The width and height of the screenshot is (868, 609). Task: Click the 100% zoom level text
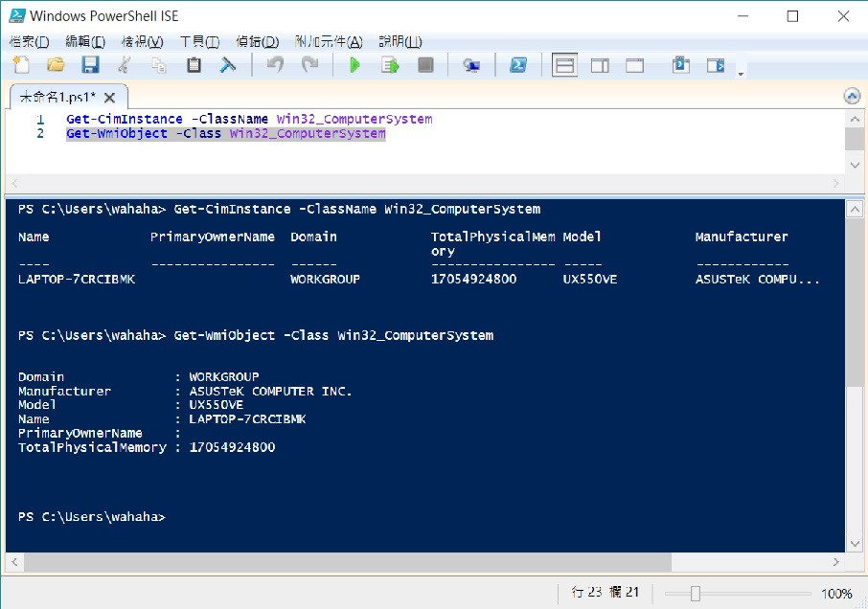(836, 594)
